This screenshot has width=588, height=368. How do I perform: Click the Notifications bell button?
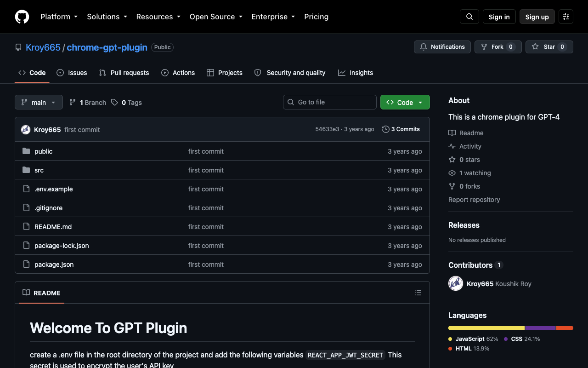click(x=442, y=47)
